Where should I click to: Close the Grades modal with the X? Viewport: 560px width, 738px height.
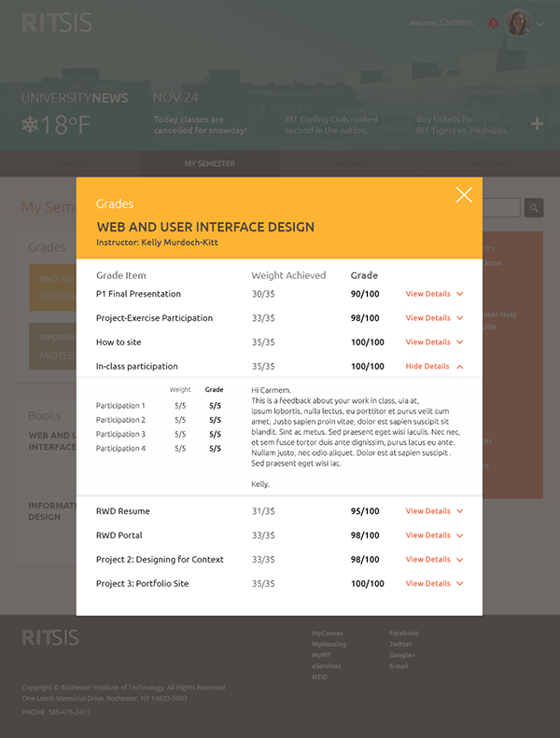(x=464, y=195)
